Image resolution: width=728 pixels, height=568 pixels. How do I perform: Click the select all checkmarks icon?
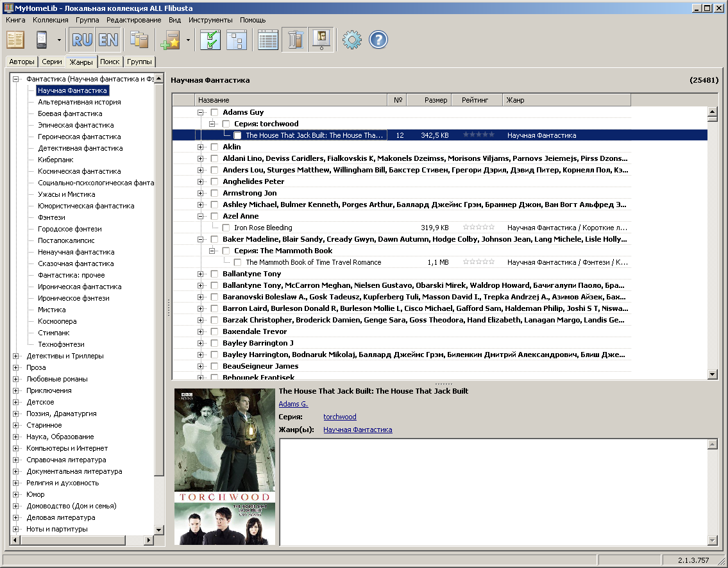click(x=210, y=40)
